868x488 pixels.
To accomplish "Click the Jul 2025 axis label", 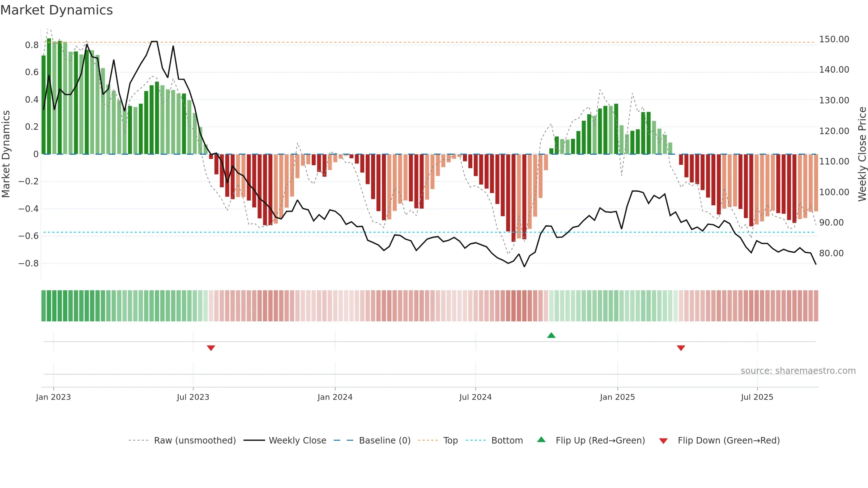I will 757,397.
